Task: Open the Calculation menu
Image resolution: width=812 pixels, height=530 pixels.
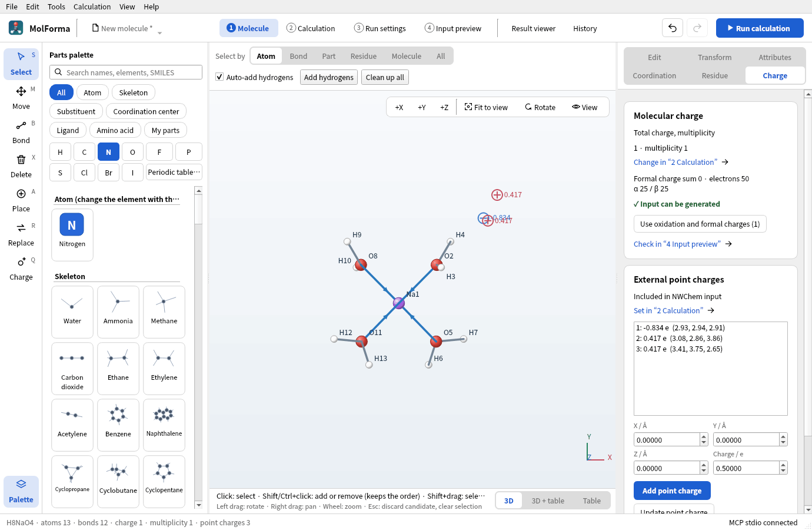Action: pos(92,6)
